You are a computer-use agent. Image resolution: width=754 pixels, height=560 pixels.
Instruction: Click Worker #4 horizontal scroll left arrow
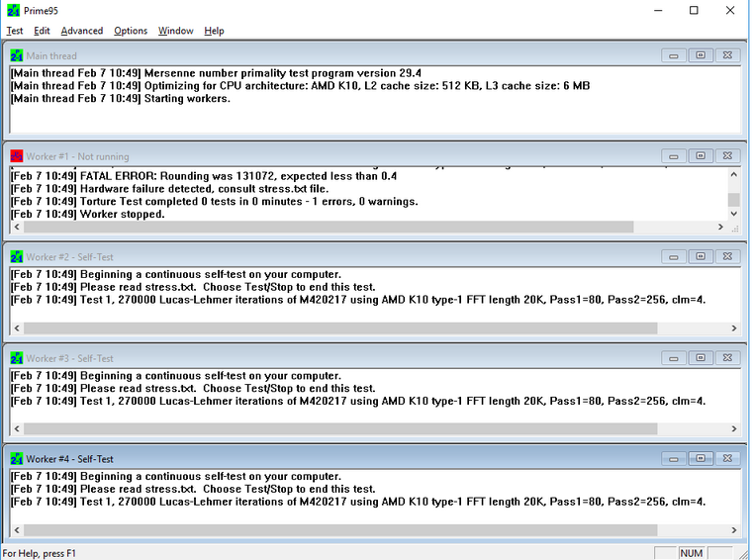[17, 530]
